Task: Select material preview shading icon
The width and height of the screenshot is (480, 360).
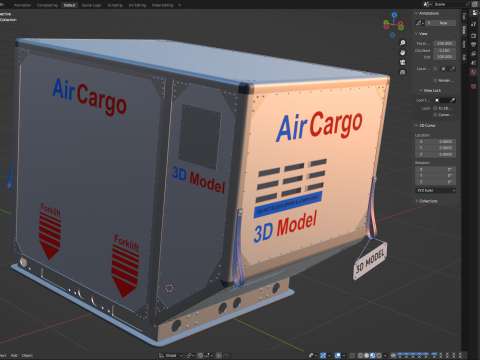Action: 373,355
